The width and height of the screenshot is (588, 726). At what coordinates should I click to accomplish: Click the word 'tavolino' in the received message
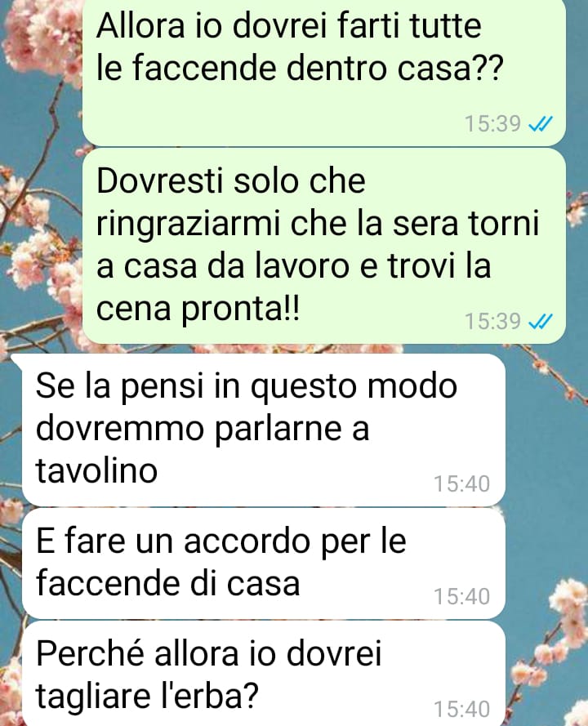(x=96, y=470)
